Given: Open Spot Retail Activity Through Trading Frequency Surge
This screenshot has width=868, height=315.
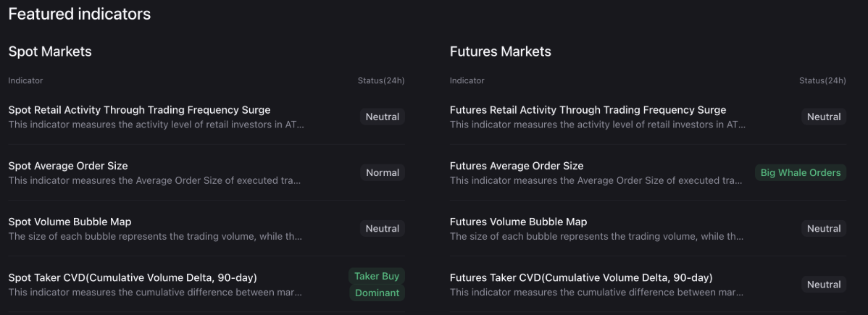Looking at the screenshot, I should (139, 110).
